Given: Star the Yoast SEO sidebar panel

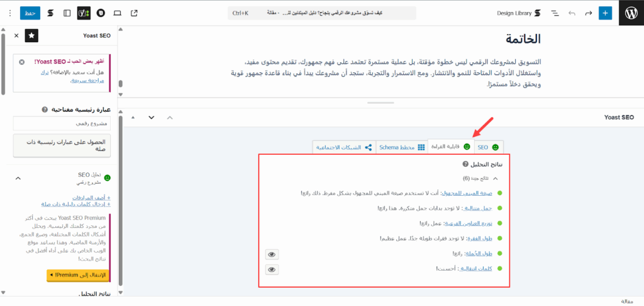Looking at the screenshot, I should (x=32, y=36).
